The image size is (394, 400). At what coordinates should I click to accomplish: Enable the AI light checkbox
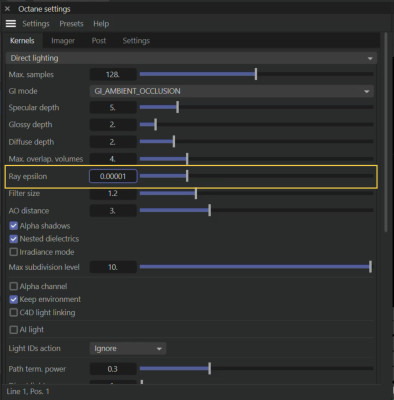coord(14,330)
